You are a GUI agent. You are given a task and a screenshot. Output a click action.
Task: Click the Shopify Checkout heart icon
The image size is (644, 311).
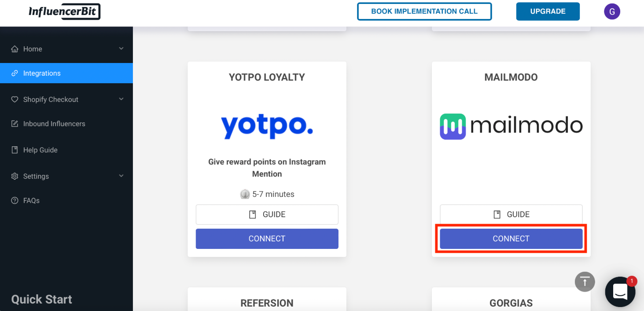coord(15,100)
